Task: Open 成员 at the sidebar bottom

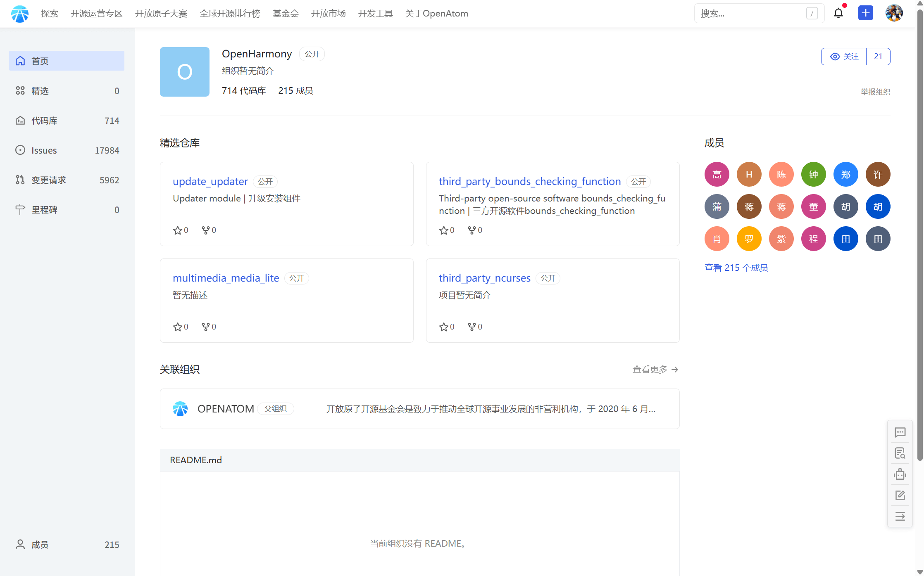Action: click(67, 544)
